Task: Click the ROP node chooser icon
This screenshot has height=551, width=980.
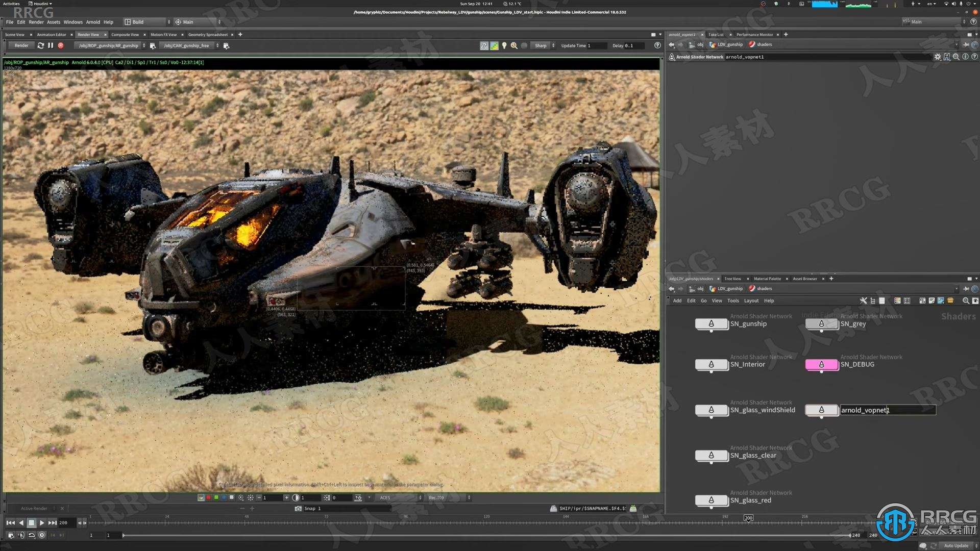Action: 153,45
